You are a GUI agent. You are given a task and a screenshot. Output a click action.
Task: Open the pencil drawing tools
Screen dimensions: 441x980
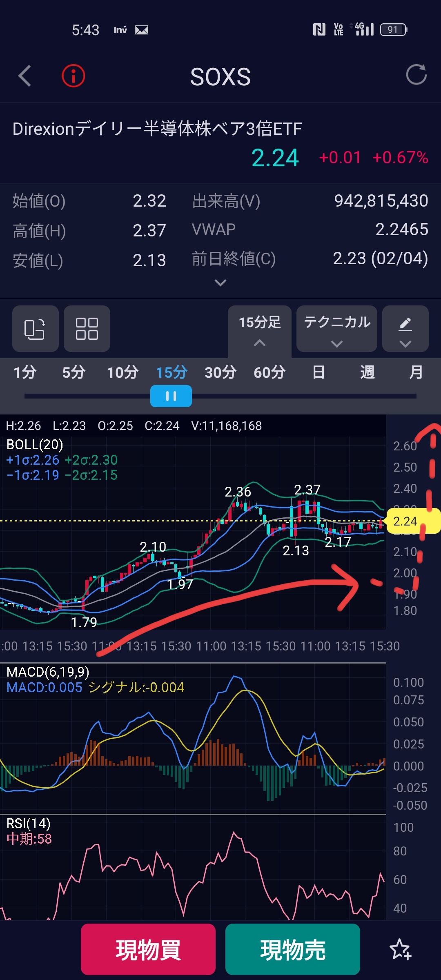coord(405,329)
